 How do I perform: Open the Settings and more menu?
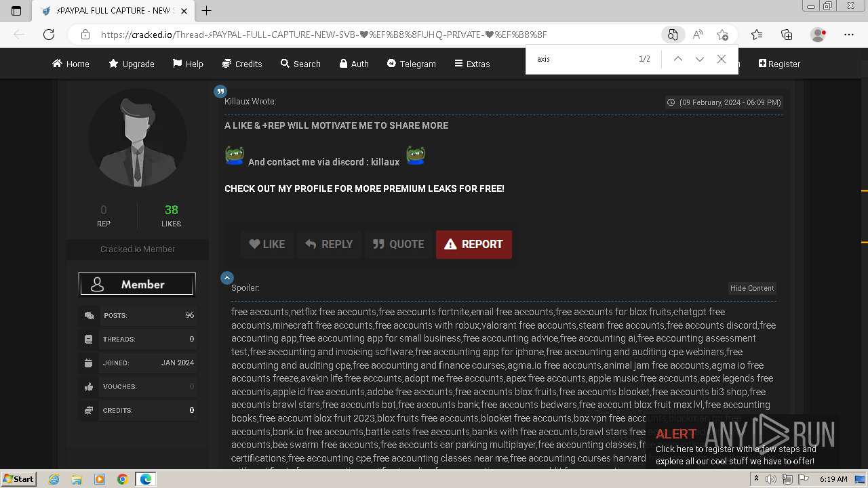tap(849, 35)
